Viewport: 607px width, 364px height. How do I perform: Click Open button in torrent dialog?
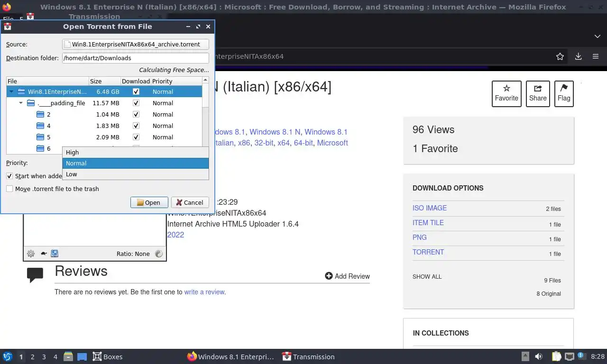point(149,202)
